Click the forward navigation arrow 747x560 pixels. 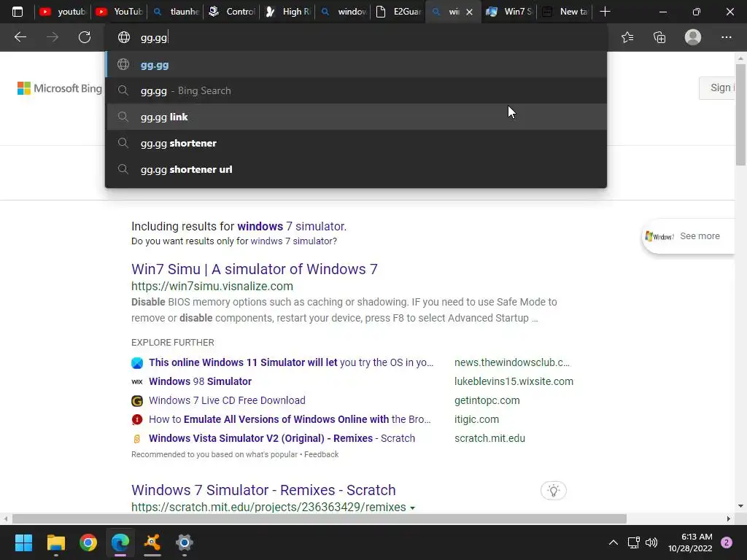coord(53,37)
